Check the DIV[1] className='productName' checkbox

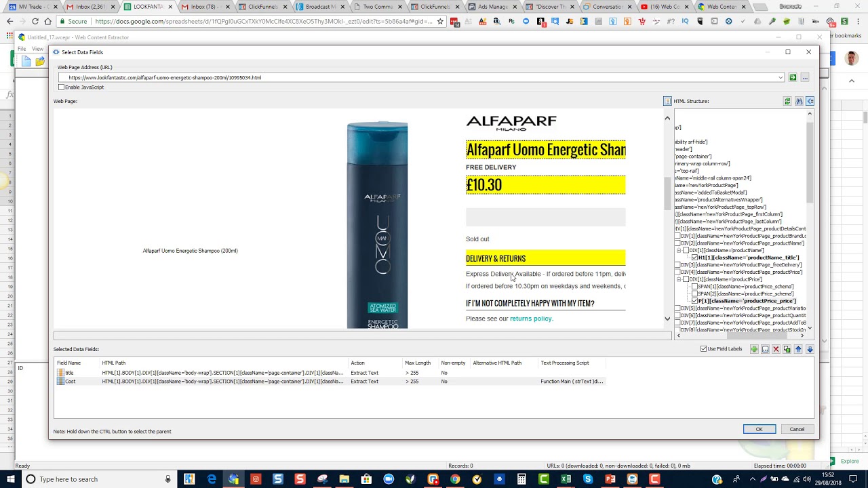point(686,251)
